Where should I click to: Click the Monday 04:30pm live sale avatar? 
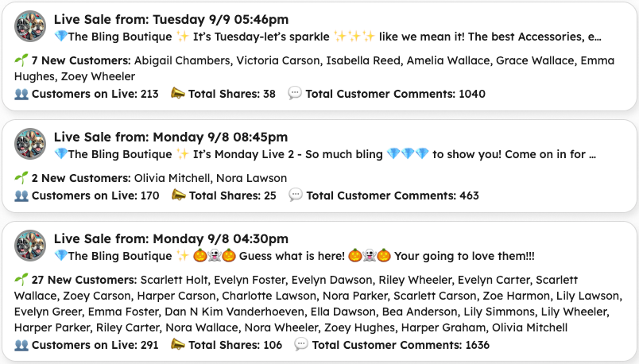pyautogui.click(x=30, y=246)
